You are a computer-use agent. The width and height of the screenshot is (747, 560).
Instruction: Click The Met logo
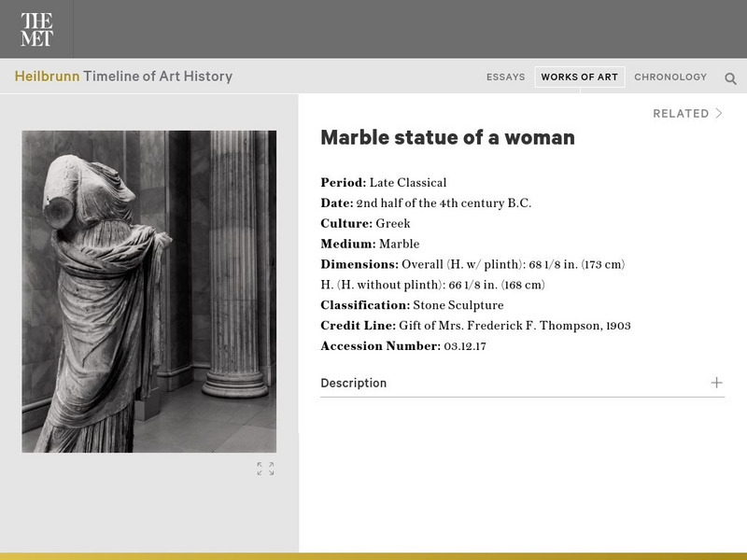tap(36, 30)
